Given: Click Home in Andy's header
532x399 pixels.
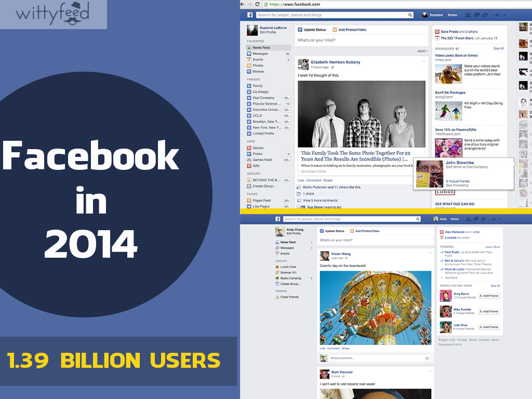Looking at the screenshot, I should point(455,219).
